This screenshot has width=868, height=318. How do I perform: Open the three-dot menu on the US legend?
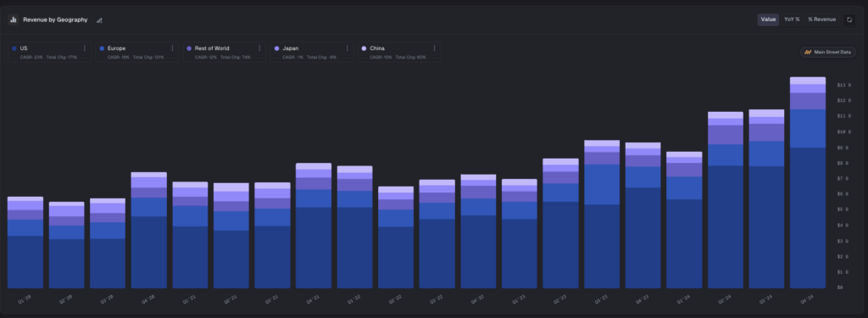coord(85,48)
